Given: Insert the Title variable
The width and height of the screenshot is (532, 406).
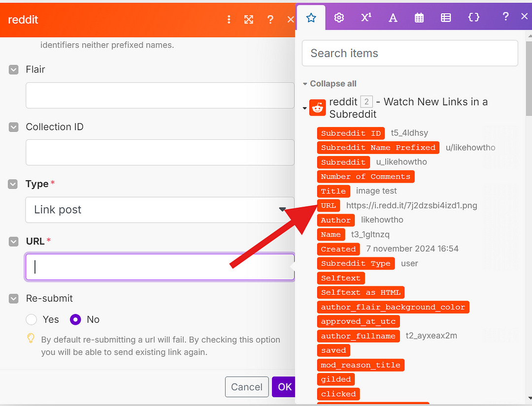Looking at the screenshot, I should coord(333,191).
